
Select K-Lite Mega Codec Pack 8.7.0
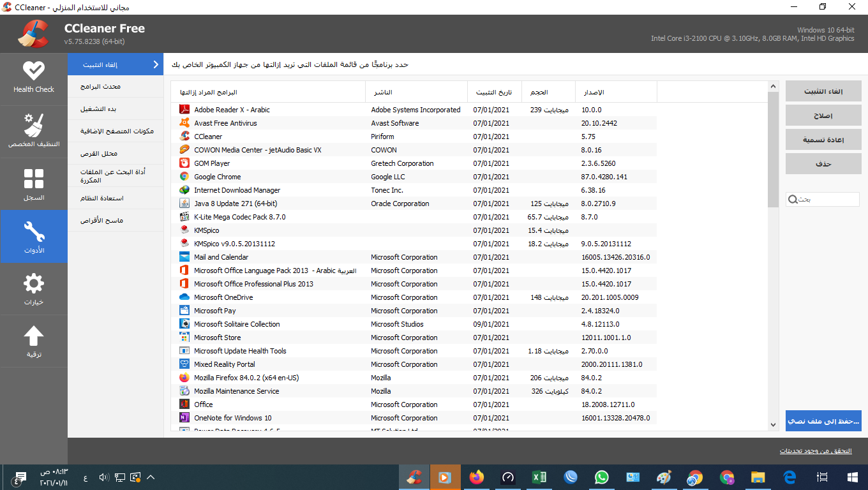[x=414, y=217]
